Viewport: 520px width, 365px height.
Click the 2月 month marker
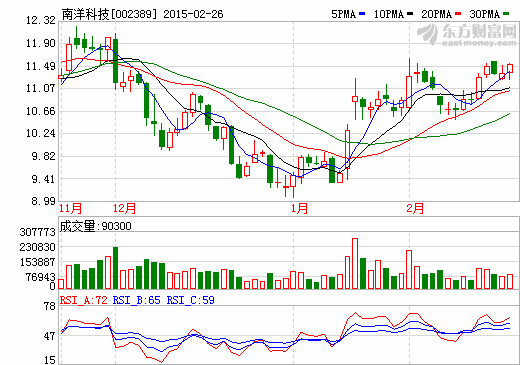click(x=415, y=209)
